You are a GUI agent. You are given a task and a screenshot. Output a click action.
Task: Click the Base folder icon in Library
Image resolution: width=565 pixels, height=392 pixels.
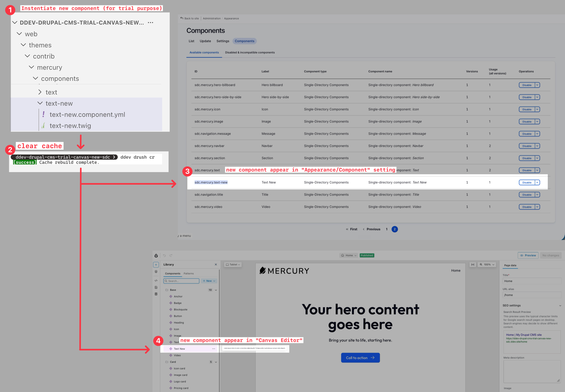(167, 290)
